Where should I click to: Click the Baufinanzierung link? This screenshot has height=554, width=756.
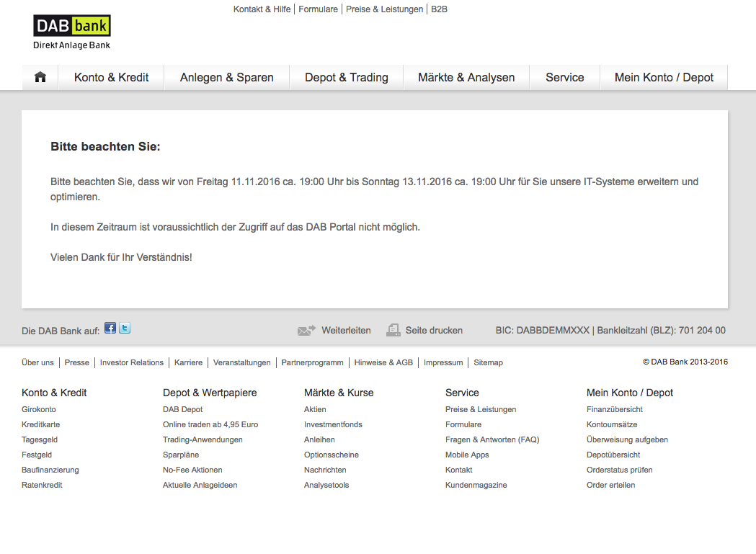50,470
